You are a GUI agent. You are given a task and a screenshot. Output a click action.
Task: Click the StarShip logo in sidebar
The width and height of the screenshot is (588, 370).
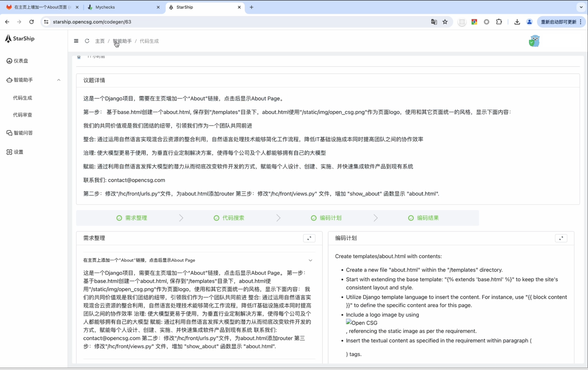coord(20,39)
